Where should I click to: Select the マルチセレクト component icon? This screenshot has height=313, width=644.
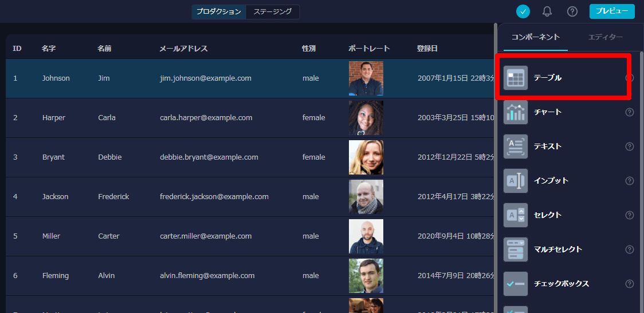pos(516,249)
